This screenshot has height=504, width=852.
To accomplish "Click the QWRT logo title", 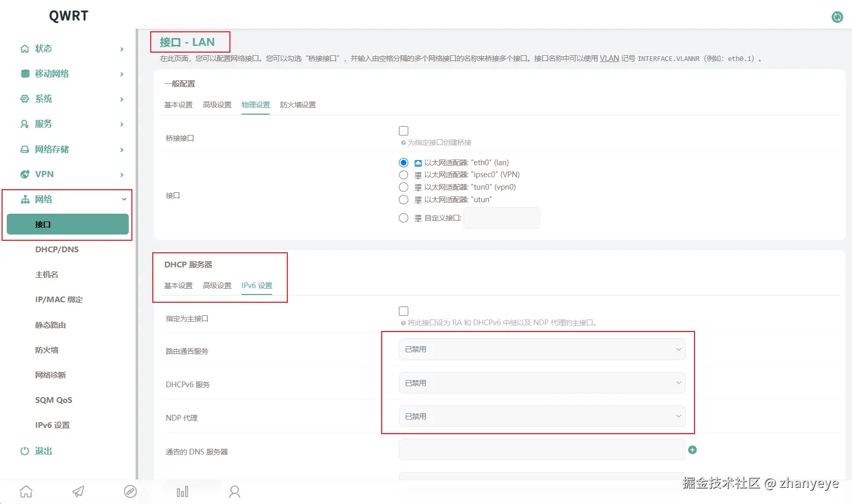I will 69,16.
